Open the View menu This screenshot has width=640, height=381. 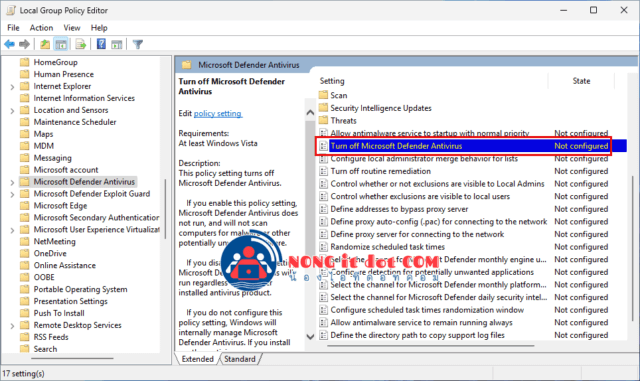pyautogui.click(x=72, y=28)
